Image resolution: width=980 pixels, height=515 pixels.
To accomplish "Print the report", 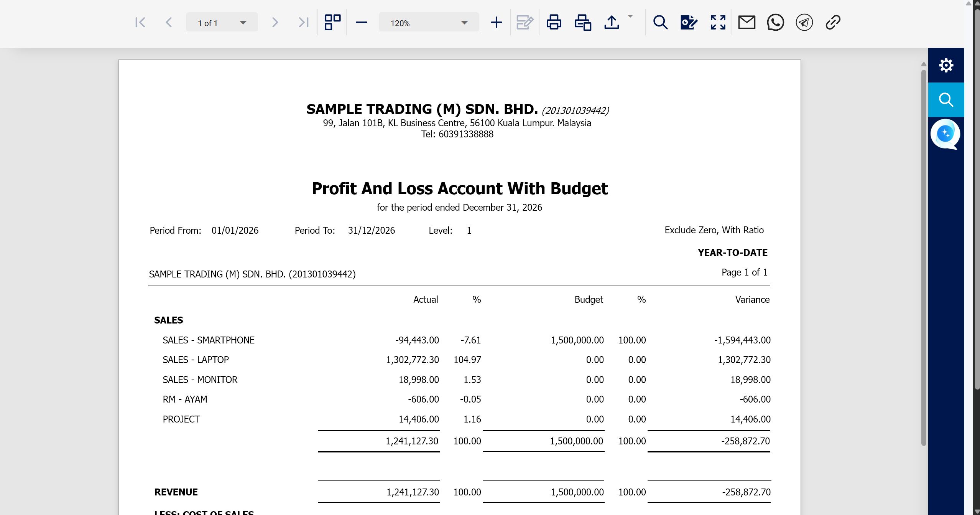I will point(554,22).
